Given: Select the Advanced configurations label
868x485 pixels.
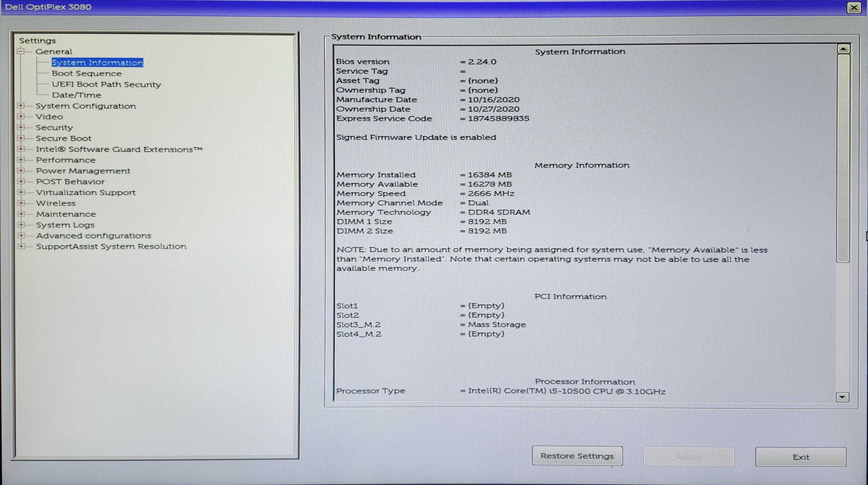Looking at the screenshot, I should point(94,236).
